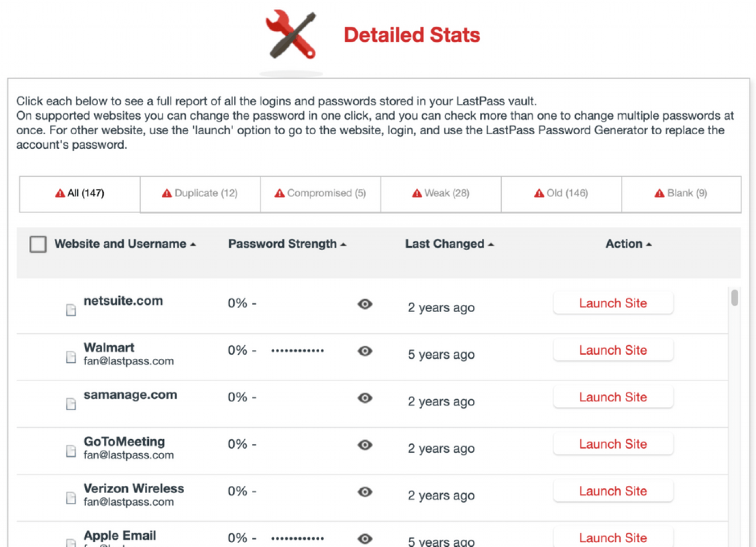Click the wrench and screwdriver tools icon

pyautogui.click(x=291, y=34)
